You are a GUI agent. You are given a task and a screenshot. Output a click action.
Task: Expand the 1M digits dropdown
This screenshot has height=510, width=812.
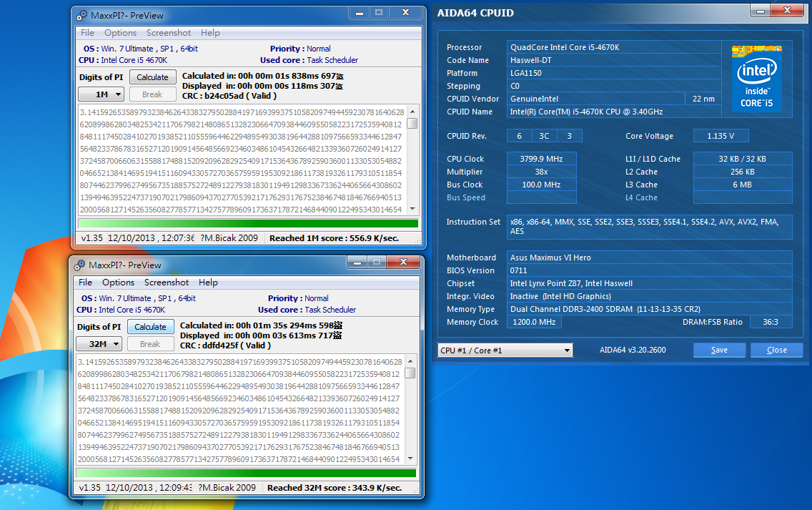(101, 94)
